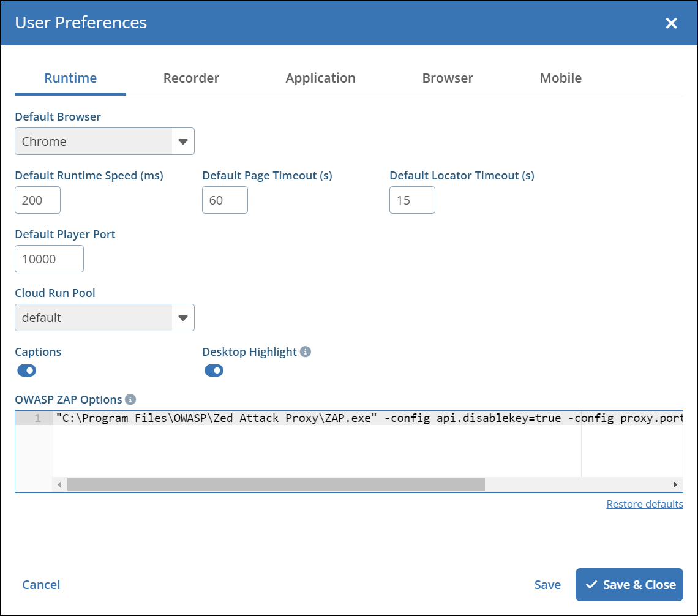The image size is (698, 616).
Task: Select the Browser tab
Action: tap(448, 78)
